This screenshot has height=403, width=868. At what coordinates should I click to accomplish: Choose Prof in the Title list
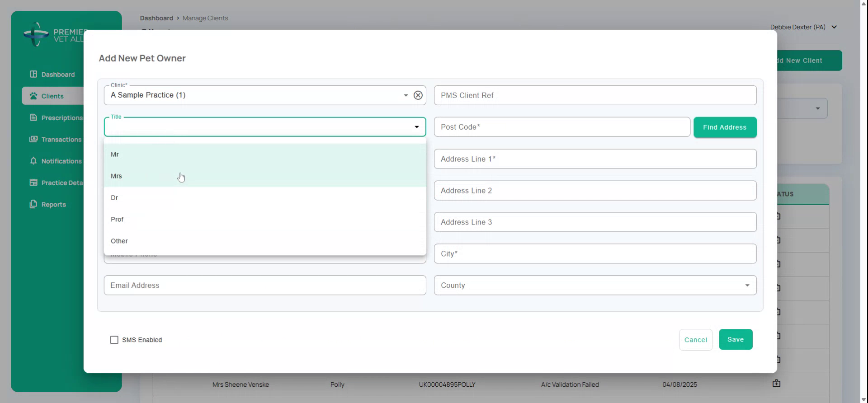(x=265, y=220)
